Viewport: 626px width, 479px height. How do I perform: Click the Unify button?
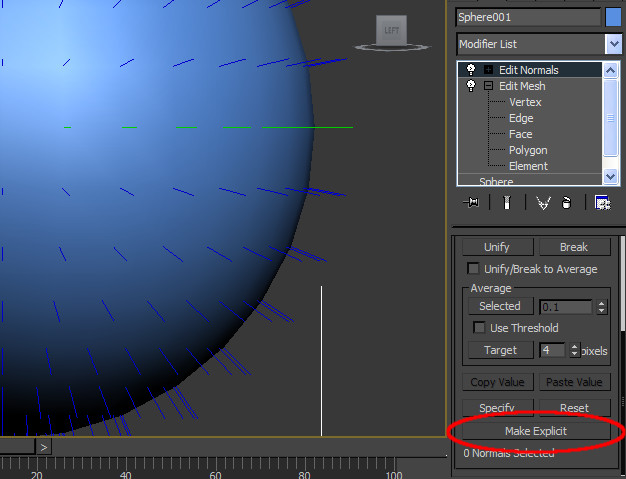[497, 247]
